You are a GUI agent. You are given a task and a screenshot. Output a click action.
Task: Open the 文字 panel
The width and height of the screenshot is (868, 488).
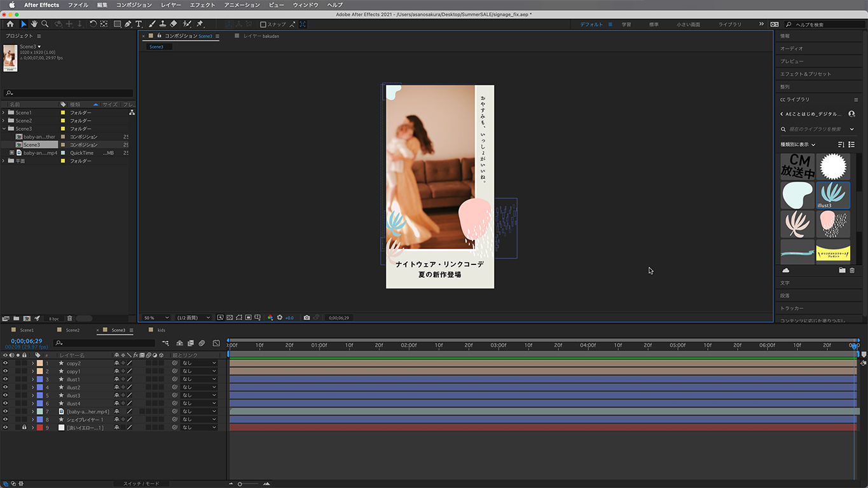click(785, 283)
